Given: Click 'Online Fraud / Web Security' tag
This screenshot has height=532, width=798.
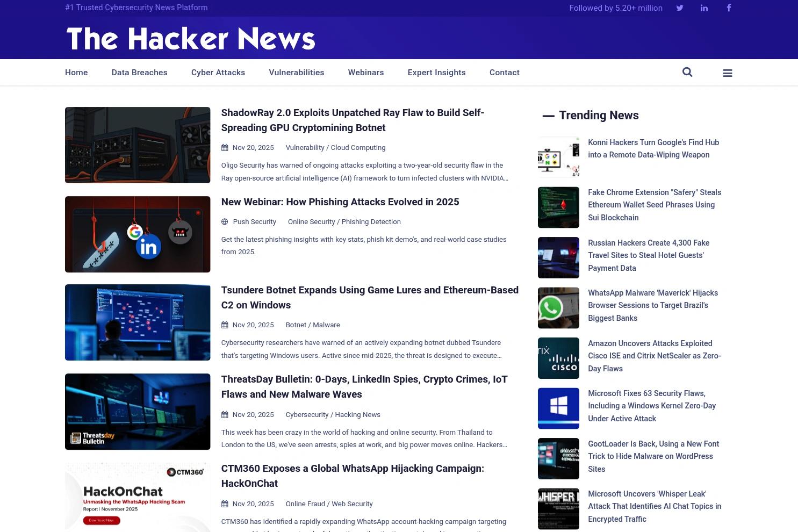Looking at the screenshot, I should pos(329,504).
